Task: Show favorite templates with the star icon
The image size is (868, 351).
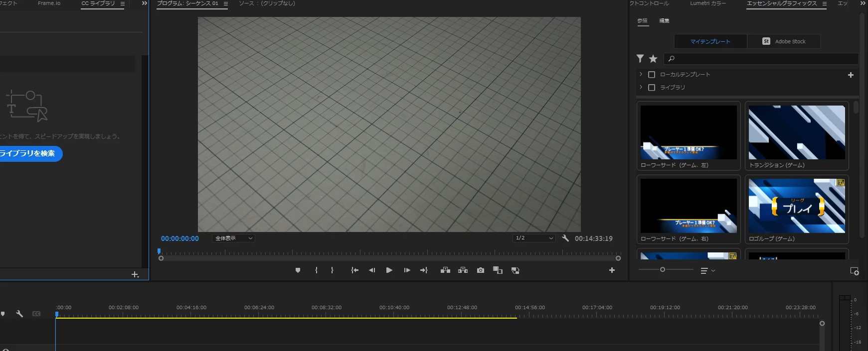Action: point(653,59)
